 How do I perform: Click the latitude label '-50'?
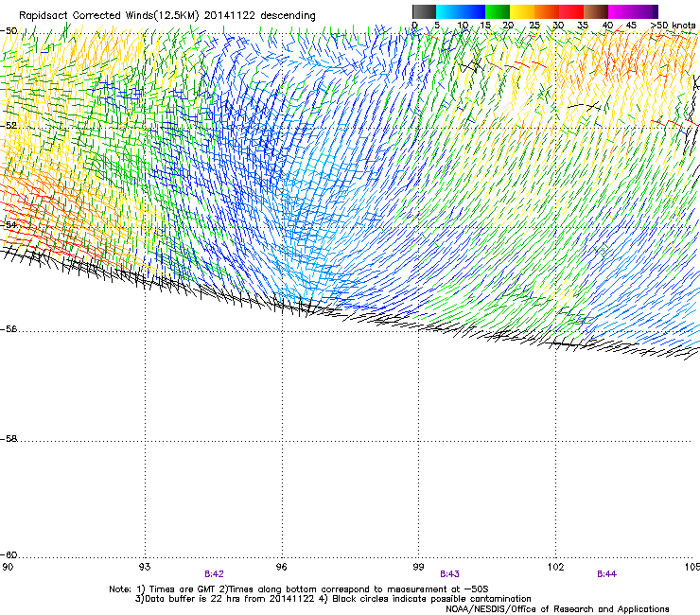(x=9, y=31)
